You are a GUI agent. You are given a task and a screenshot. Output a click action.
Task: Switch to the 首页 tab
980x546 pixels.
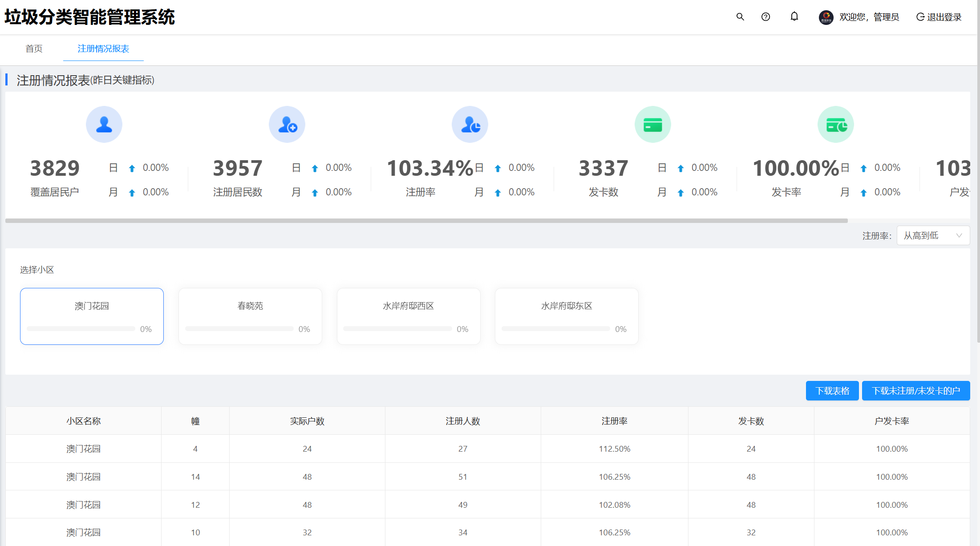click(34, 49)
